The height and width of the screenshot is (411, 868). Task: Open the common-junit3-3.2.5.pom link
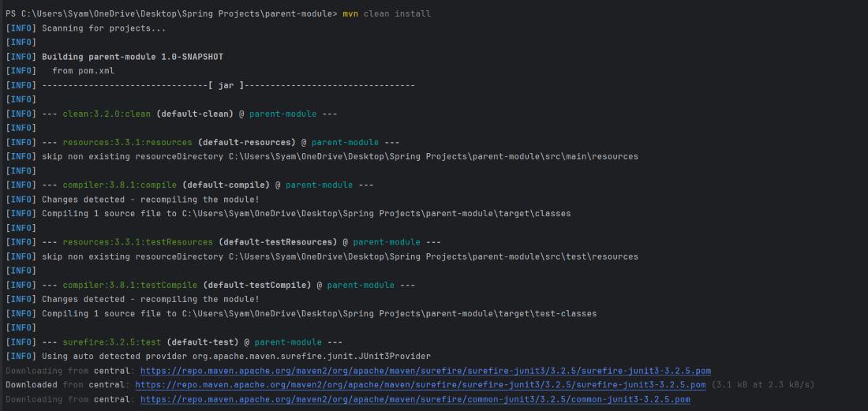pos(414,399)
